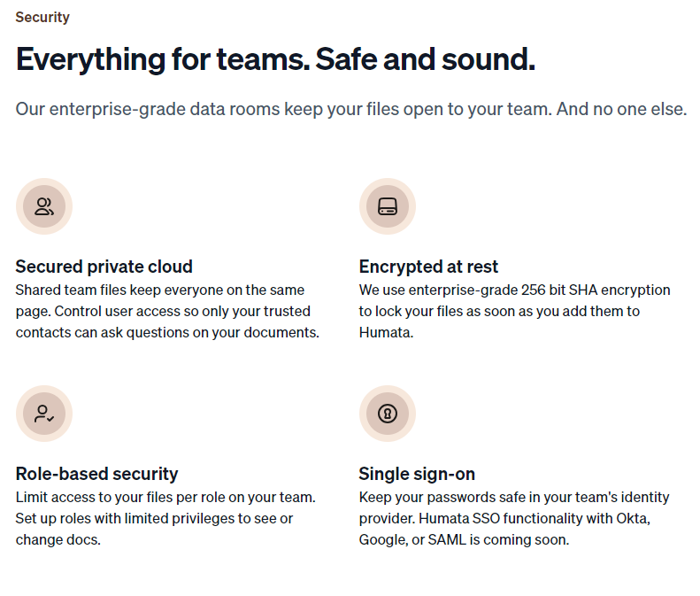This screenshot has width=700, height=596.
Task: Click the keyhole lock icon
Action: pyautogui.click(x=388, y=414)
